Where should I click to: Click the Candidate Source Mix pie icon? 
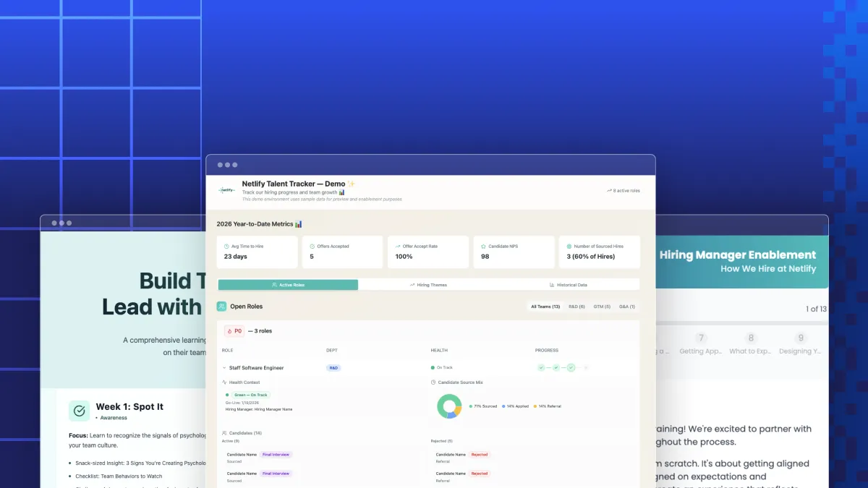click(433, 382)
